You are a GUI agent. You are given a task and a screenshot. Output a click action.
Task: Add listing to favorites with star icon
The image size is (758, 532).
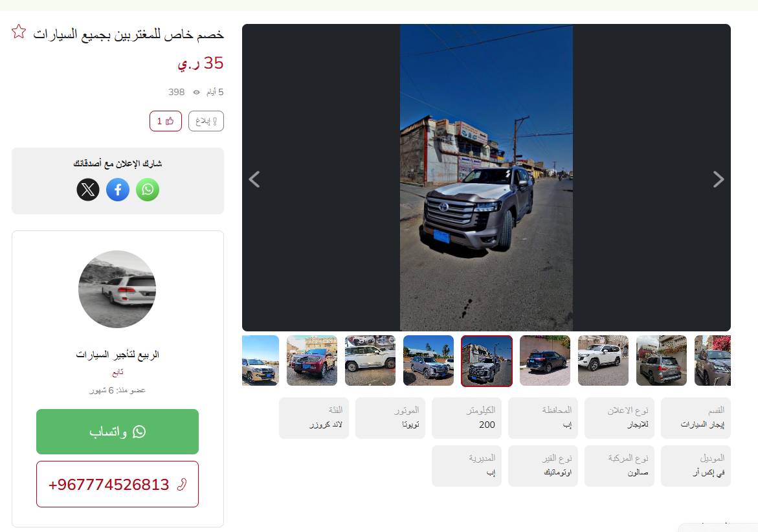click(x=19, y=32)
